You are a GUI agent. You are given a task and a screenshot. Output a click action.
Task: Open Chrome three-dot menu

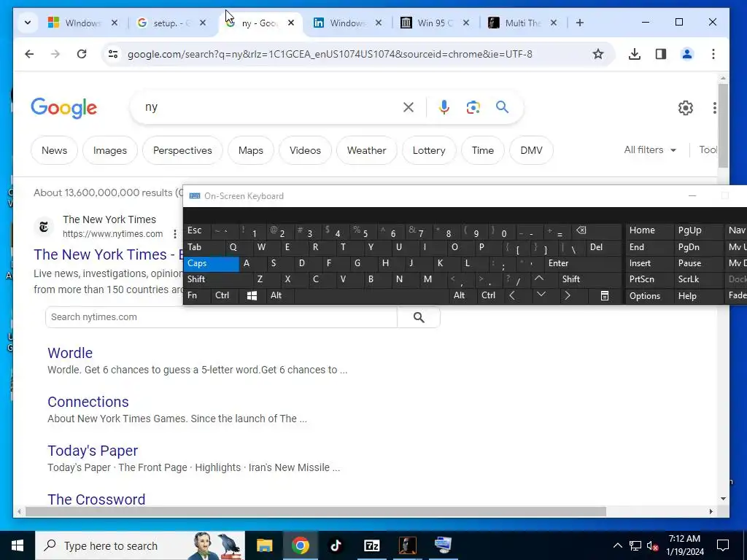[x=713, y=54]
